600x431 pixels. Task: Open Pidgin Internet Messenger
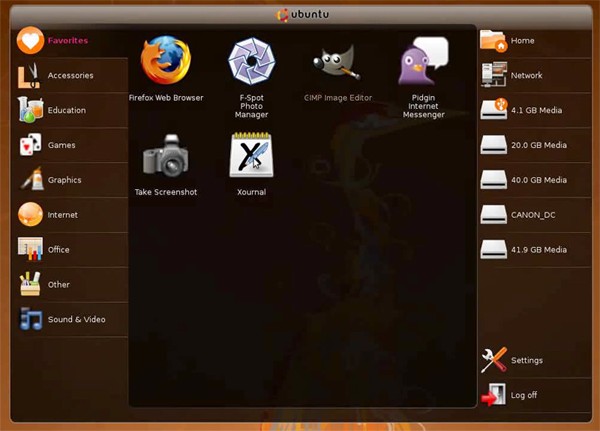(423, 61)
